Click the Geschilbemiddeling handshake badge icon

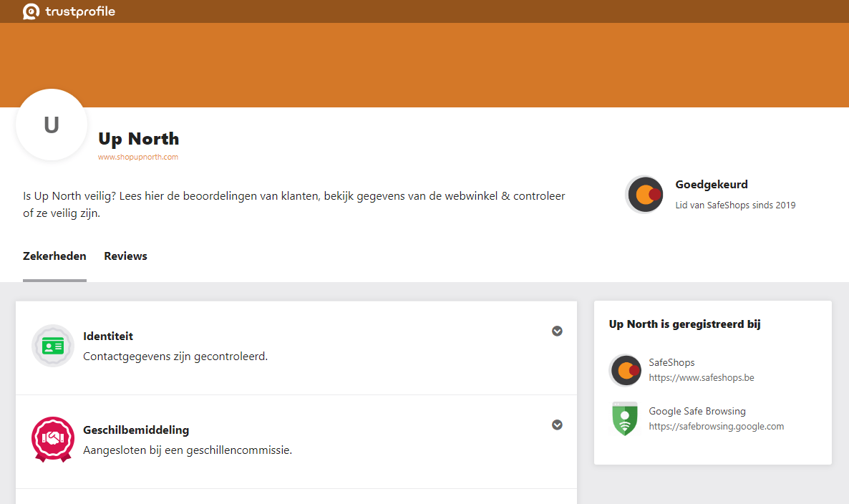[x=52, y=439]
